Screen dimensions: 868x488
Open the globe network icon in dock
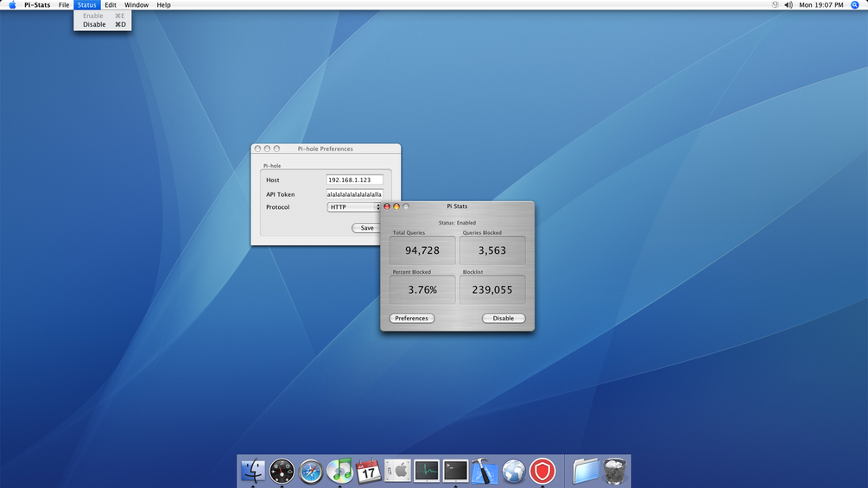(x=514, y=472)
